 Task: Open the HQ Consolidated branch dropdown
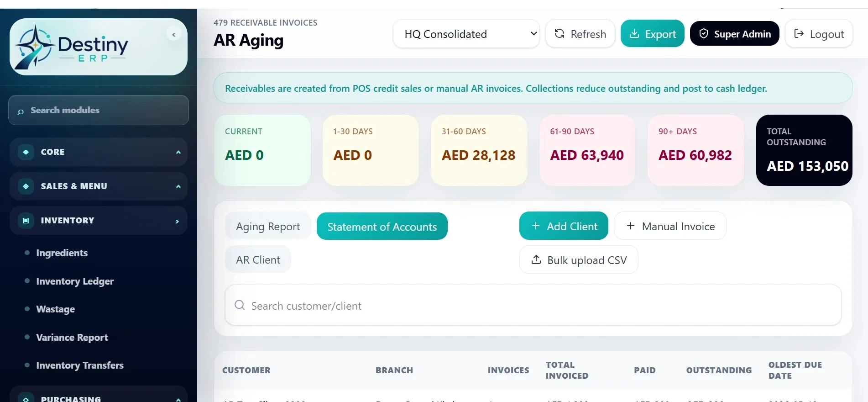pyautogui.click(x=466, y=34)
